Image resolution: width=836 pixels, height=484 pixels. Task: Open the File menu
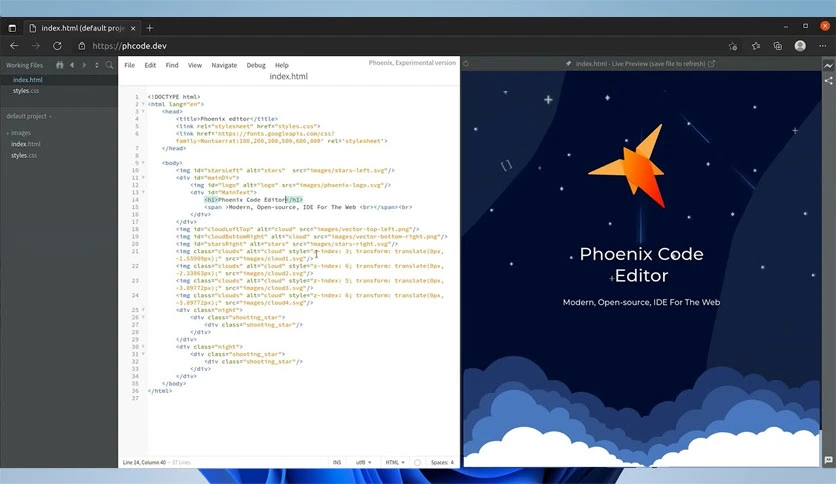pyautogui.click(x=130, y=65)
